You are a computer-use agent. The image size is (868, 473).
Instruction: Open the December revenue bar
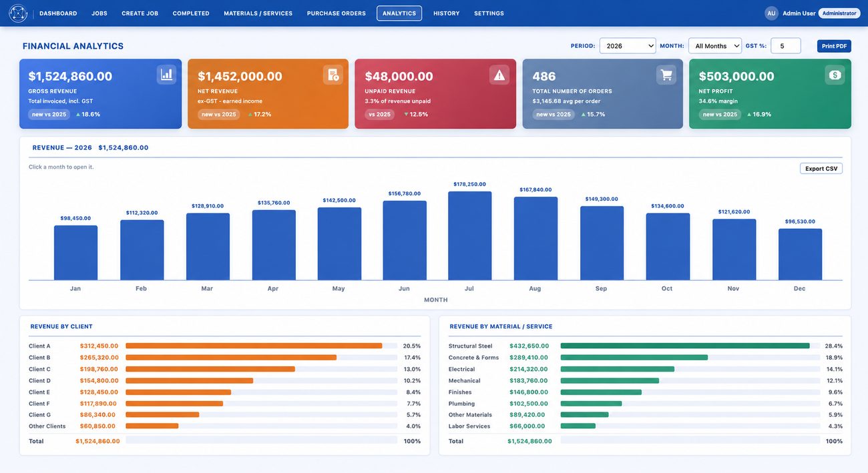(x=800, y=254)
